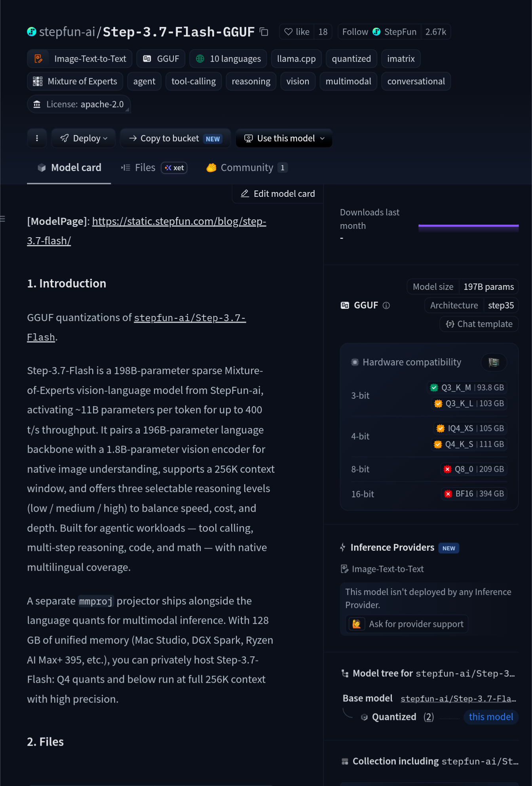Click the xet badge
Screen dimensions: 532x786
pos(174,167)
